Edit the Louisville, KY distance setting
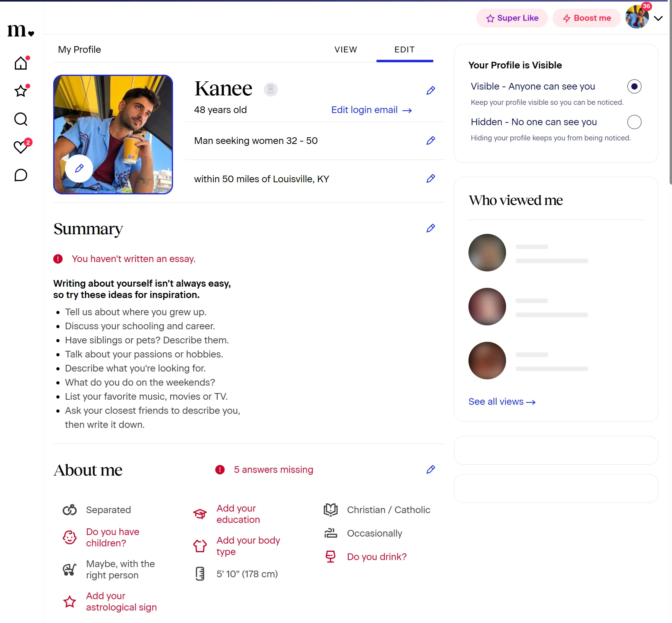This screenshot has width=672, height=623. point(431,178)
